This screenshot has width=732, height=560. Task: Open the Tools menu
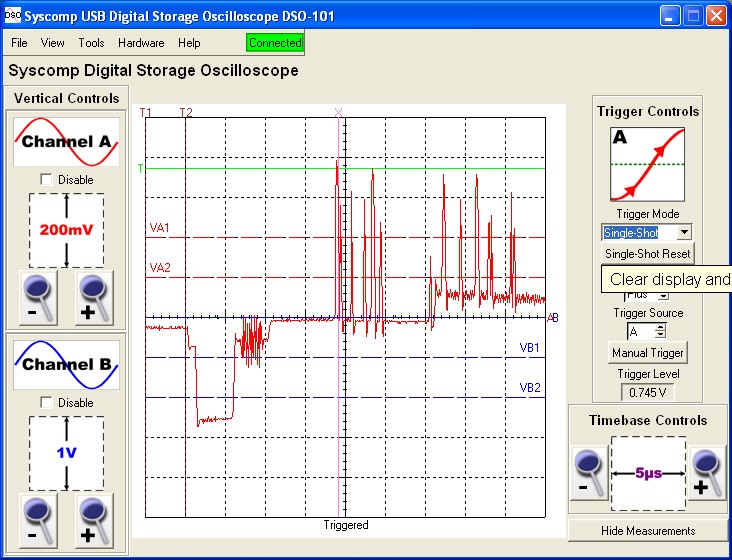91,43
